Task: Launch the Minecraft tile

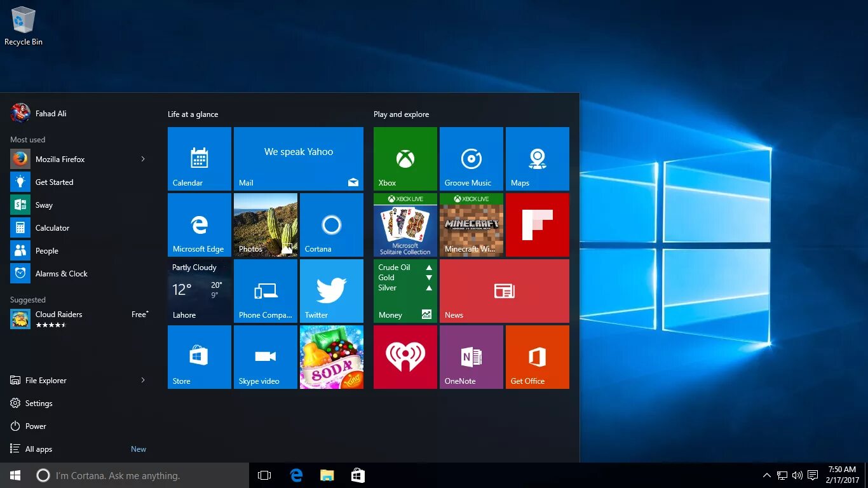Action: (x=471, y=225)
